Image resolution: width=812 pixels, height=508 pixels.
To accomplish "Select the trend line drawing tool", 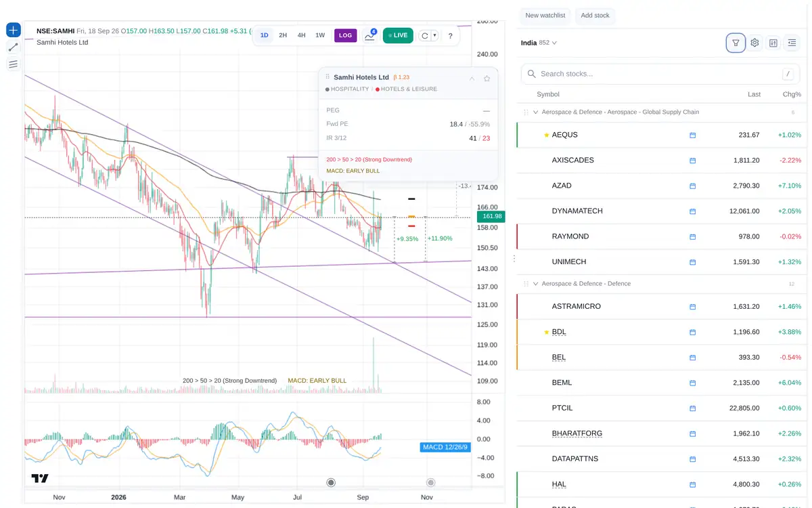I will tap(14, 47).
